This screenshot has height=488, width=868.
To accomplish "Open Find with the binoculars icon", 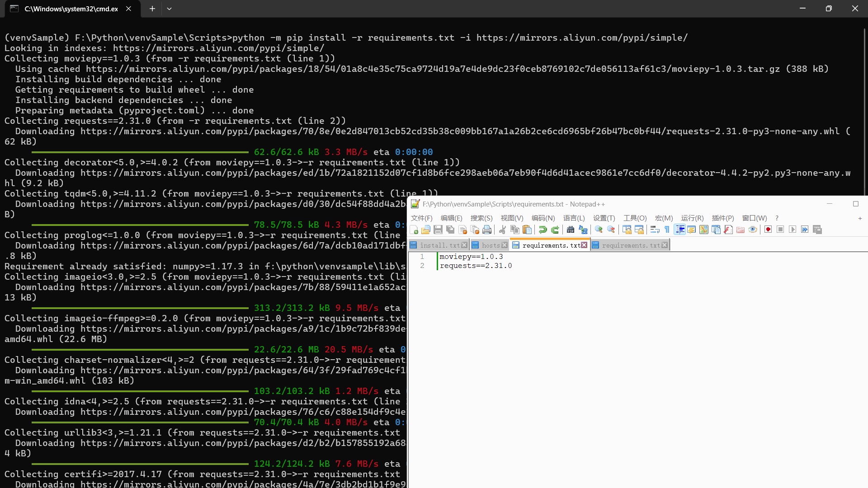I will point(571,230).
